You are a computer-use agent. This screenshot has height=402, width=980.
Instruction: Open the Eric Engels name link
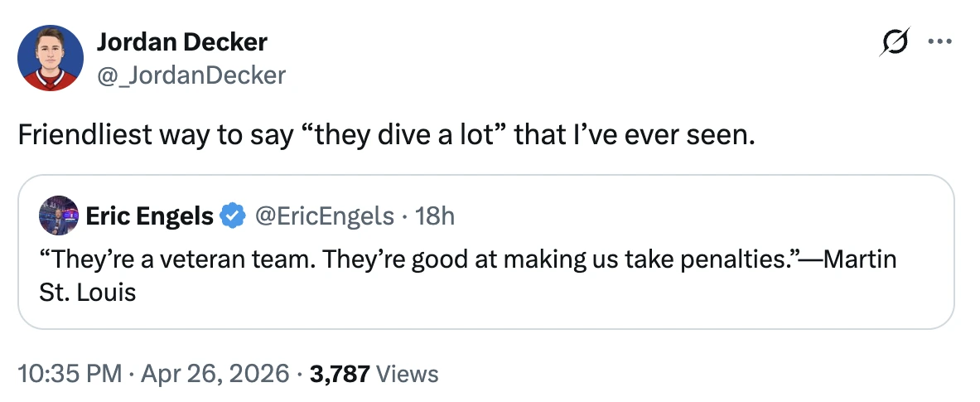149,216
